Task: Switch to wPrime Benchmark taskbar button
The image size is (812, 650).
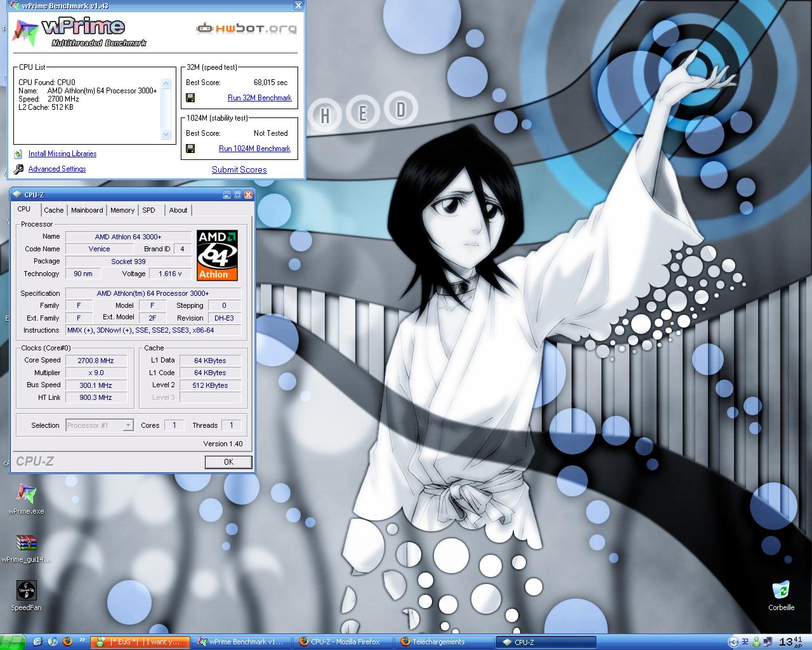Action: tap(241, 642)
